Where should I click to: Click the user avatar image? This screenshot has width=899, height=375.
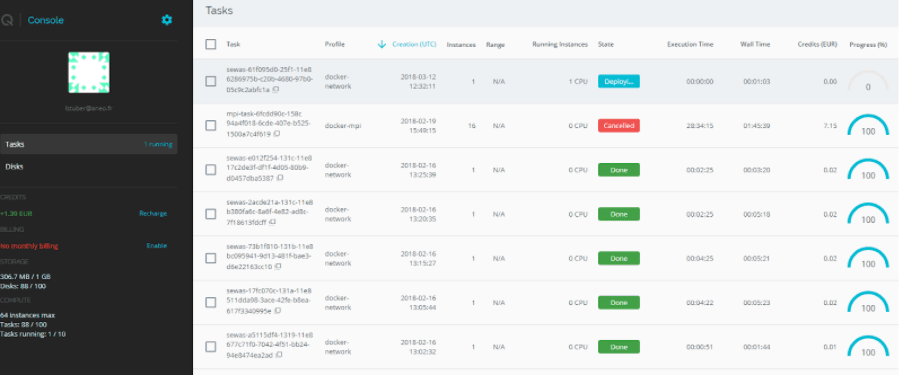click(89, 72)
